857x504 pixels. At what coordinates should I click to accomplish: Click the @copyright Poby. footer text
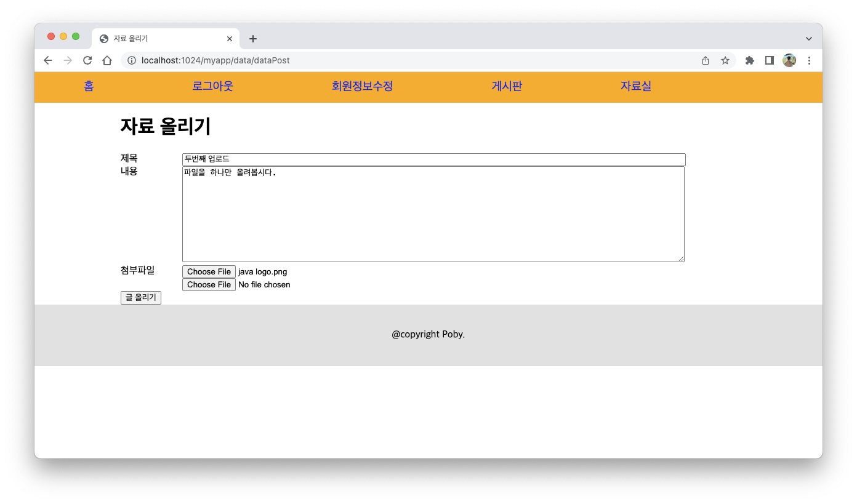(x=428, y=335)
